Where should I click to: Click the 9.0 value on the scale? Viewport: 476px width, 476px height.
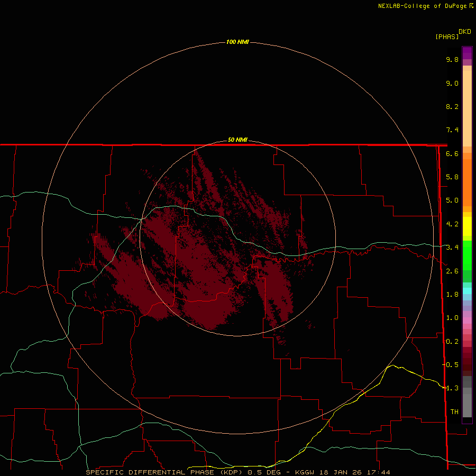tap(452, 83)
